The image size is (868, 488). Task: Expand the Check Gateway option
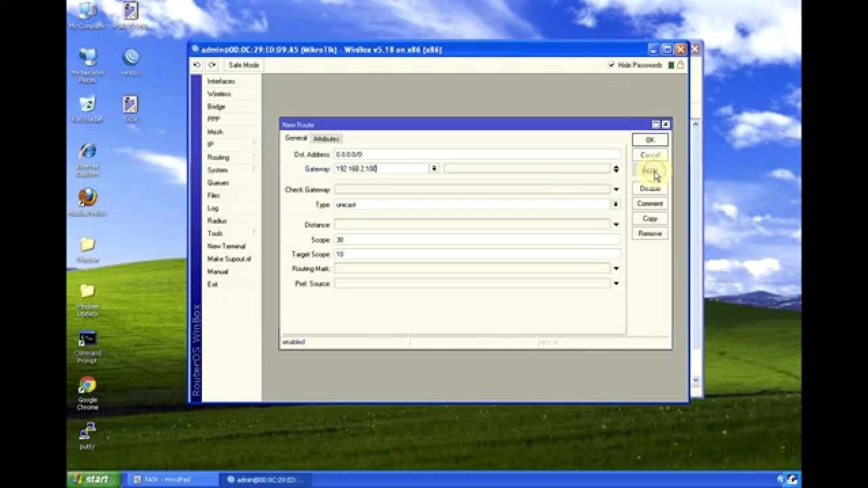(616, 190)
